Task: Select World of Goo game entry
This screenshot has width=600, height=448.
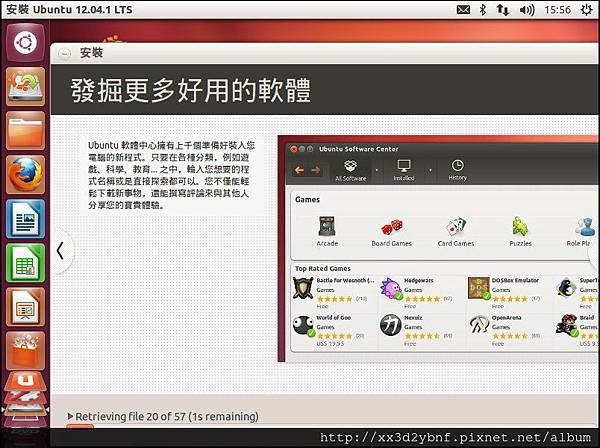Action: pyautogui.click(x=329, y=331)
